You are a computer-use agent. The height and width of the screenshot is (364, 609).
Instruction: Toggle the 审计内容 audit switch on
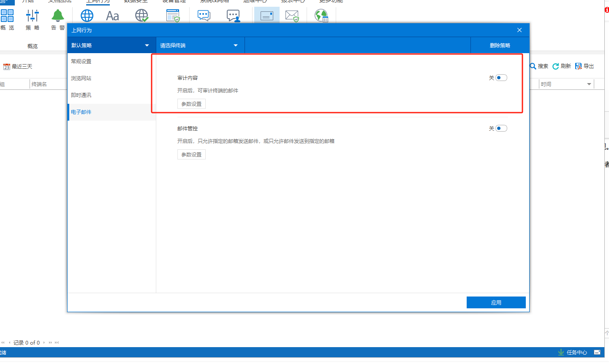pos(501,78)
